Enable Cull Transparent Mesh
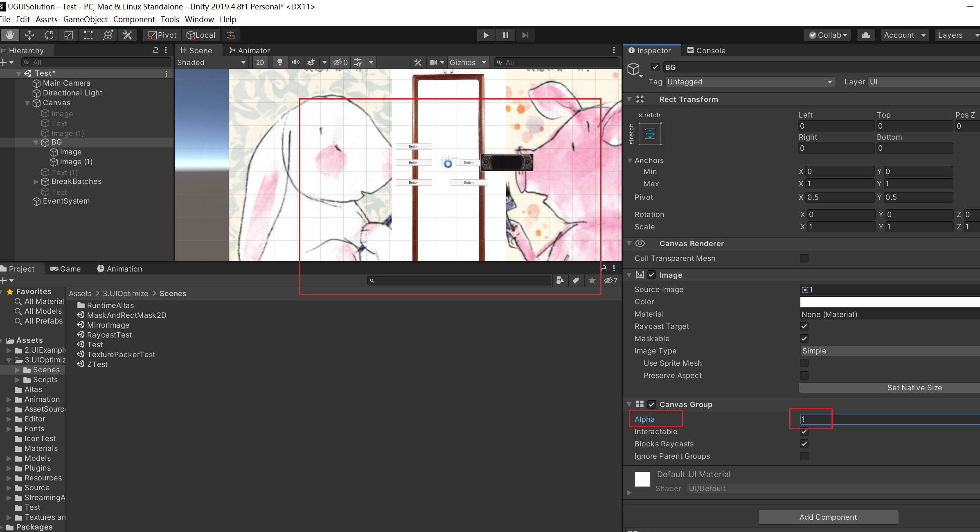The width and height of the screenshot is (980, 532). click(x=804, y=258)
